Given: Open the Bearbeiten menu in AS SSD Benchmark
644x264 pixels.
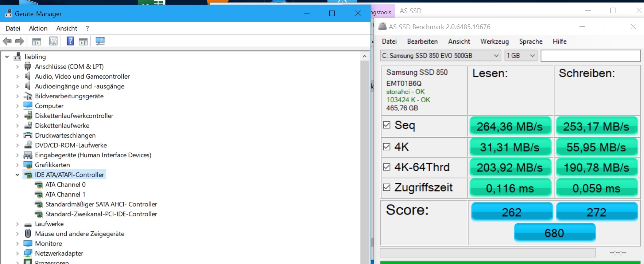Looking at the screenshot, I should (422, 42).
